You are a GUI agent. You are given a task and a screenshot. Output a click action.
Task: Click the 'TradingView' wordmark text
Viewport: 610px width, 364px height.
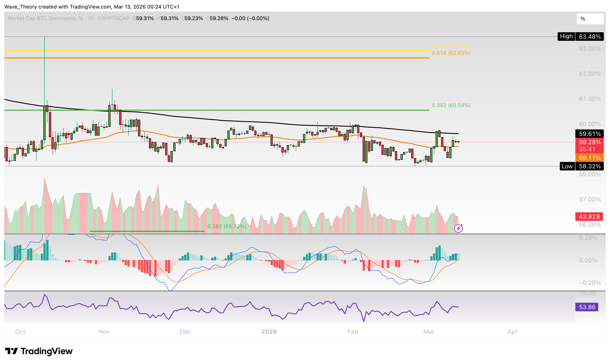pyautogui.click(x=47, y=351)
